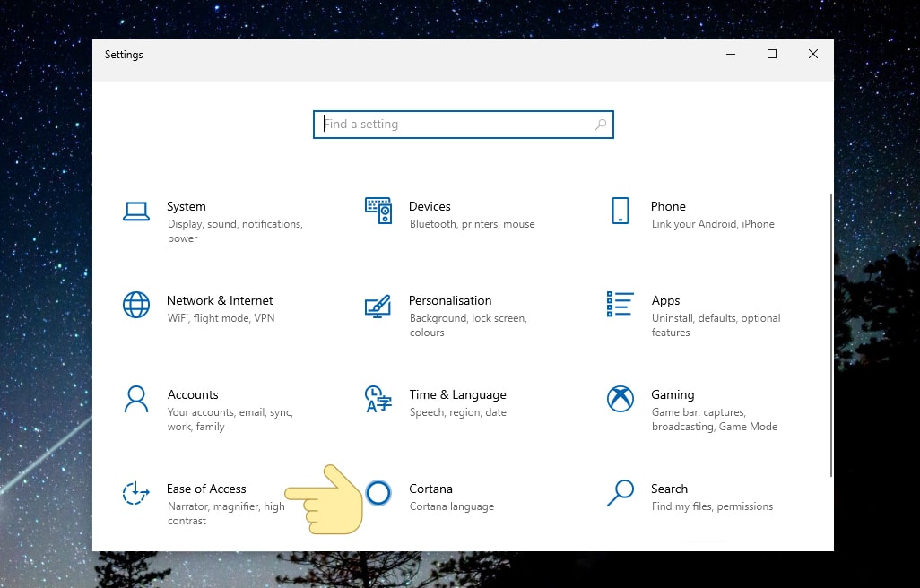Click the Personalisation paintbrush icon
This screenshot has height=588, width=920.
tap(378, 306)
